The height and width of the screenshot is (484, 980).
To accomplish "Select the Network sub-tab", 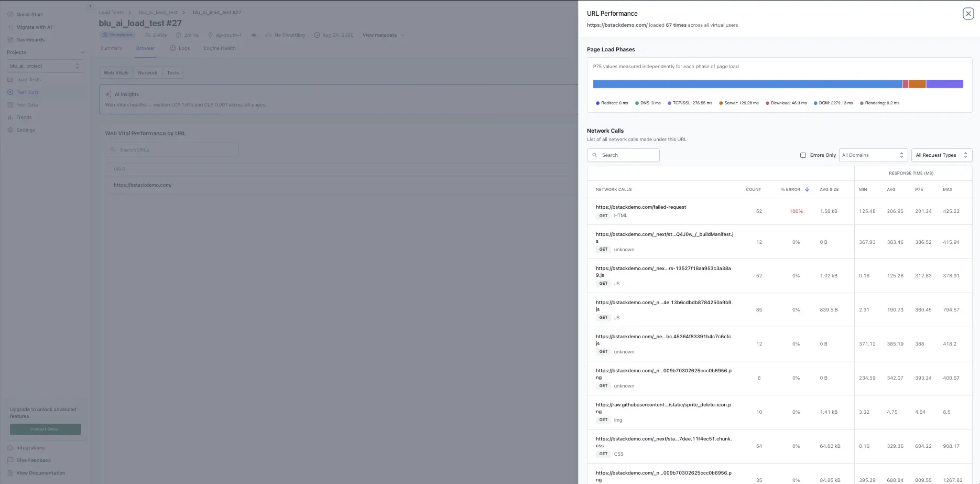I will [x=148, y=73].
